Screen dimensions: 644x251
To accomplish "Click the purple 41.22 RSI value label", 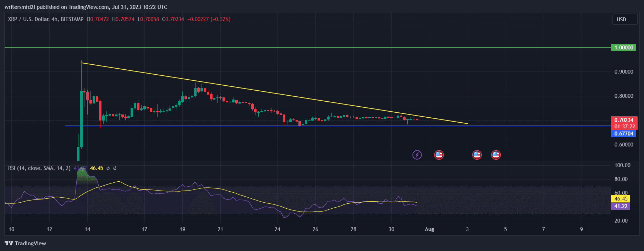I will 621,206.
